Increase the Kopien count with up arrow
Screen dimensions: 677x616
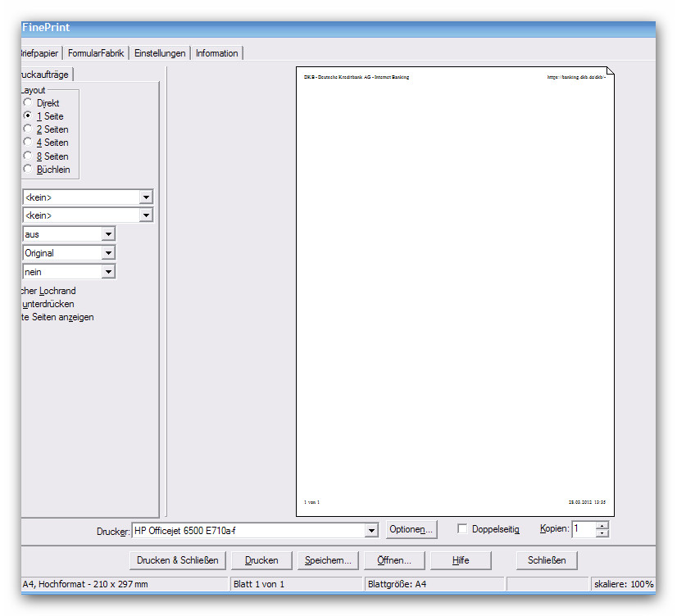[602, 526]
